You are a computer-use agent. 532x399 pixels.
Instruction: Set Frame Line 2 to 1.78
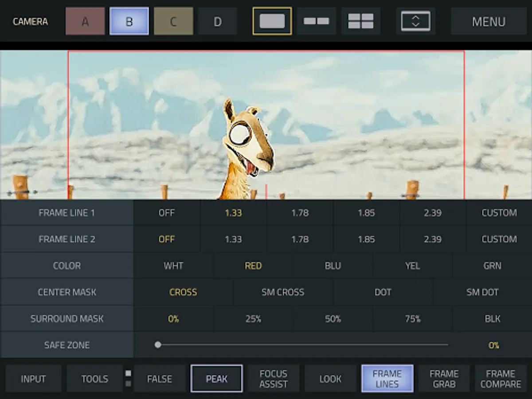pyautogui.click(x=300, y=239)
